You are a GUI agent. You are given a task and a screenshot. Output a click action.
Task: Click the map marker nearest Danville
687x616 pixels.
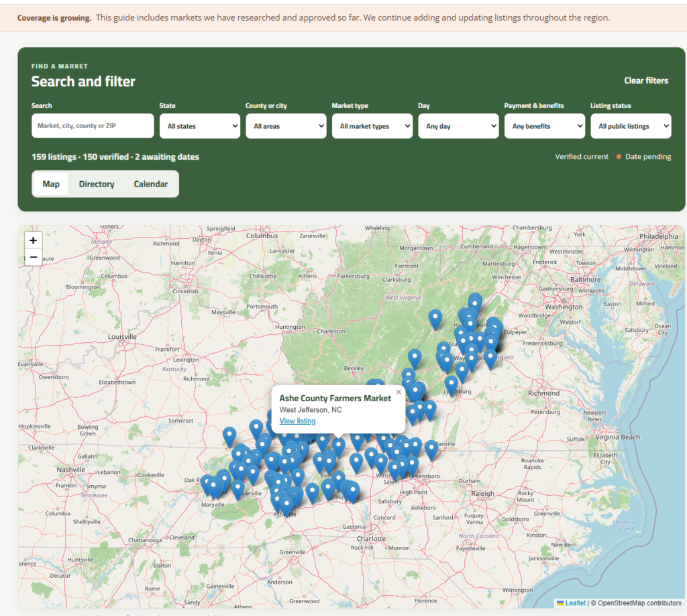click(x=431, y=450)
